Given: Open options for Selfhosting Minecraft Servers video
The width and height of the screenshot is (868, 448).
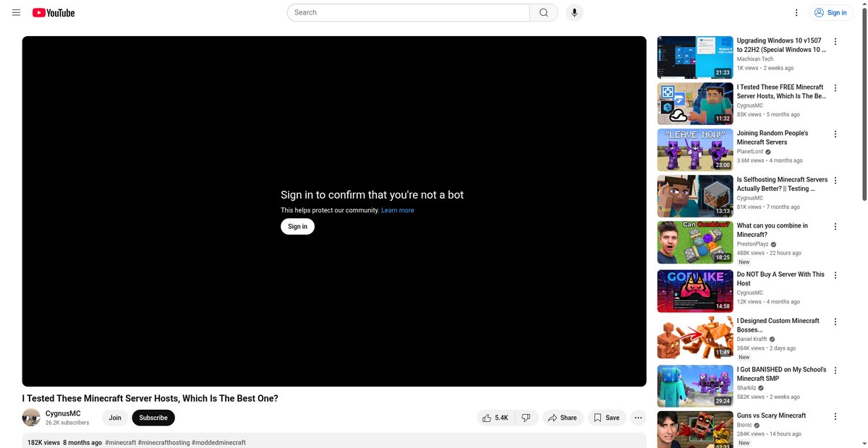Looking at the screenshot, I should click(x=835, y=181).
